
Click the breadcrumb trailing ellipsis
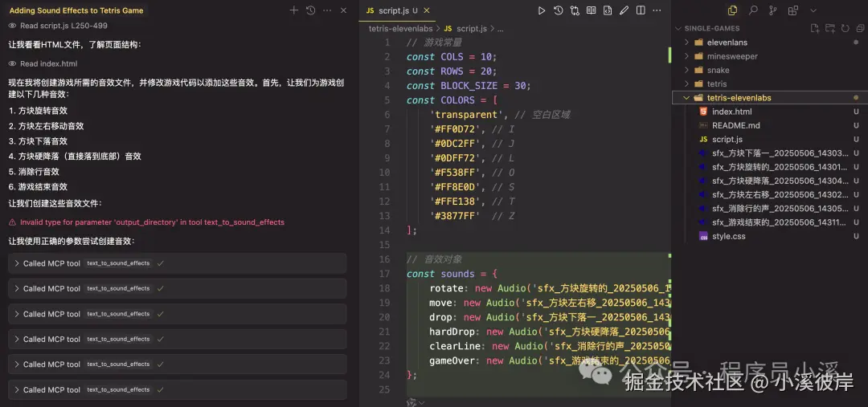tap(500, 29)
